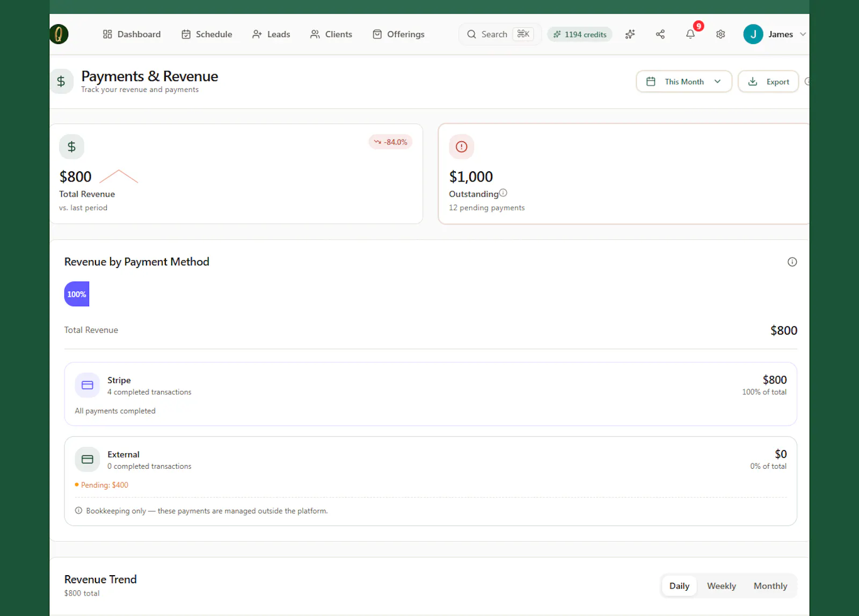Screen dimensions: 859x616
Task: Click 'All payments completed' text
Action: coord(115,411)
